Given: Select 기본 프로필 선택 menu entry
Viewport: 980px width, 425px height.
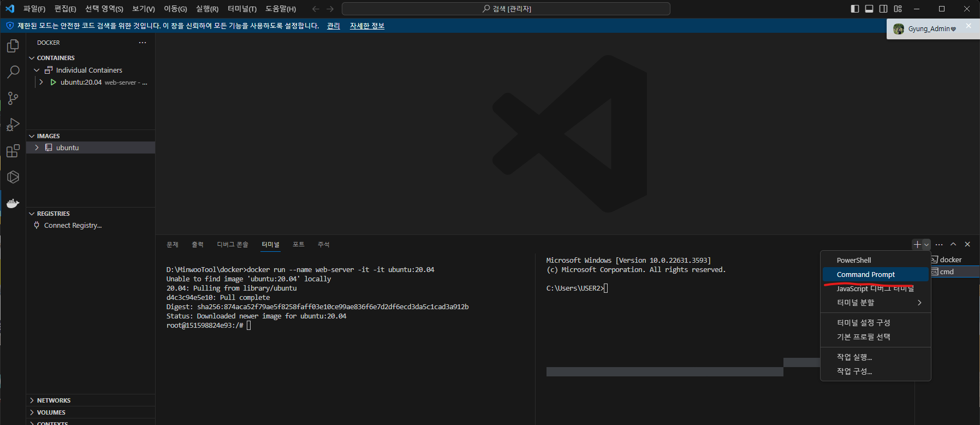Looking at the screenshot, I should pyautogui.click(x=876, y=337).
